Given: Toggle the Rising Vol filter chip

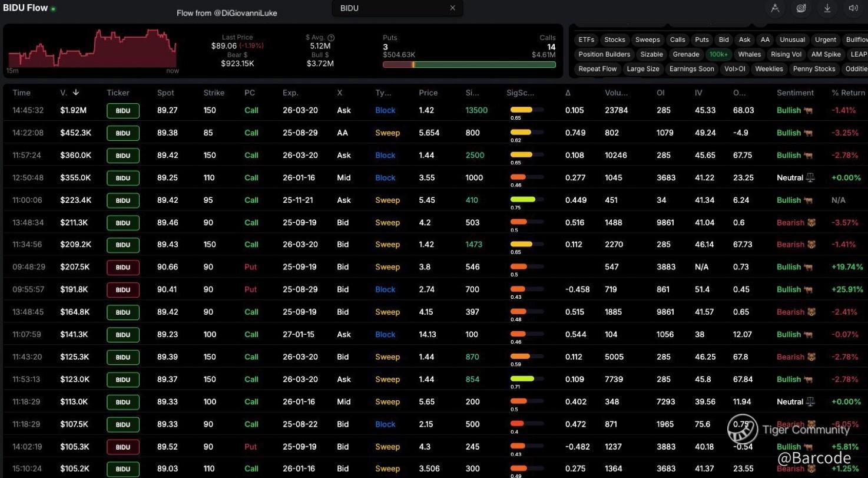Looking at the screenshot, I should pos(786,54).
